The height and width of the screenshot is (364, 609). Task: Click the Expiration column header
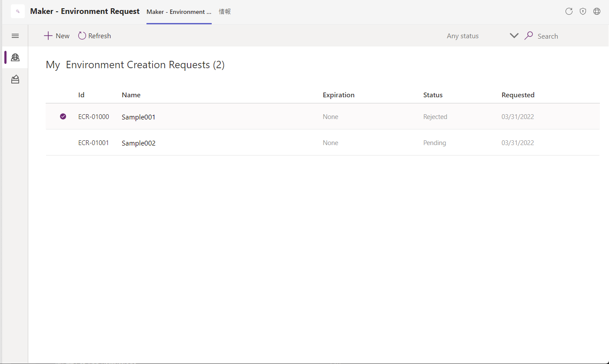[339, 95]
